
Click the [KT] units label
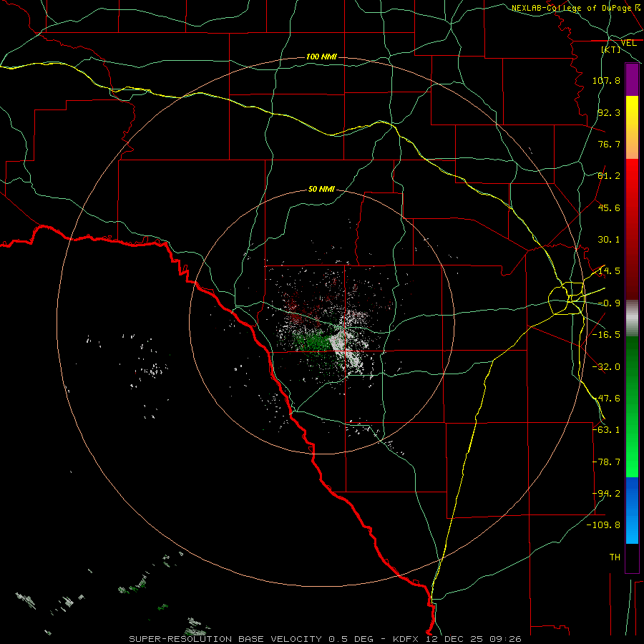pos(611,49)
